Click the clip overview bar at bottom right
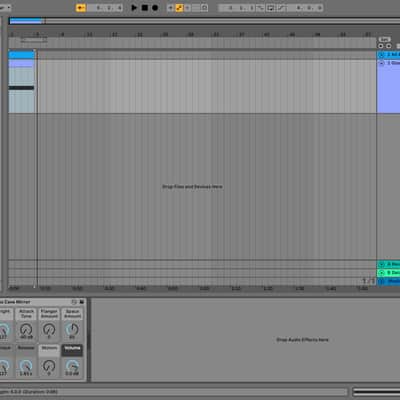Screen dimensions: 400x400 [376, 392]
